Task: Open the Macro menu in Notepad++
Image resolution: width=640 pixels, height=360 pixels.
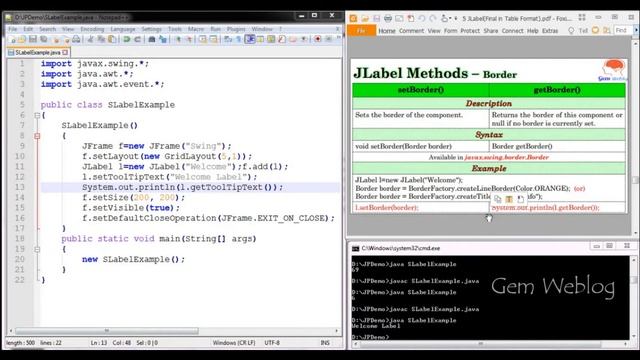Action: pos(196,29)
